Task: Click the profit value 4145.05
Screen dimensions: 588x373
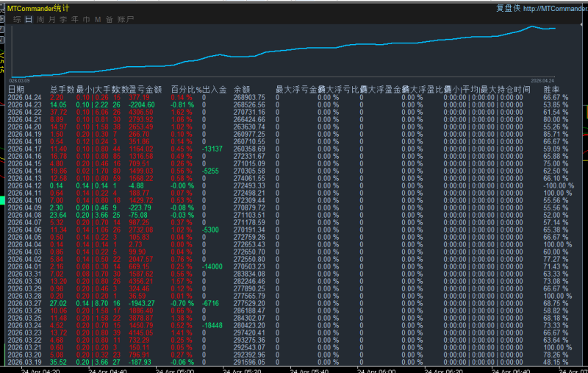Action: (141, 333)
